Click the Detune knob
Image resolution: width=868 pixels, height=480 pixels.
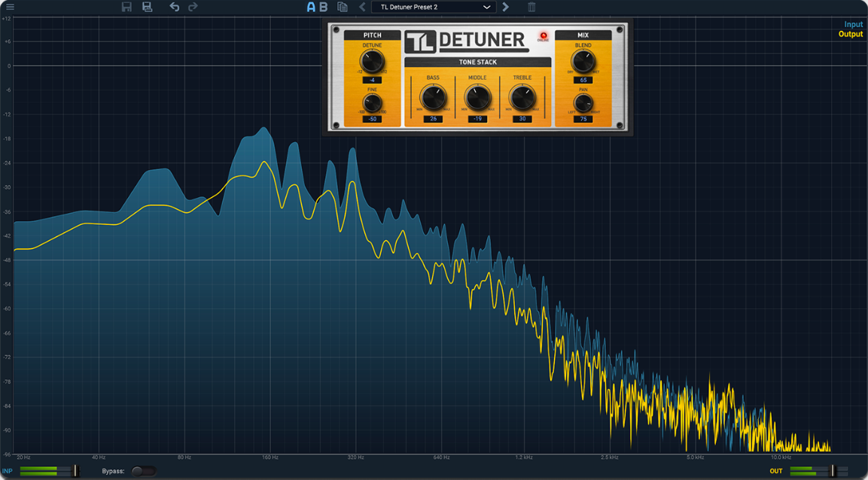(372, 61)
